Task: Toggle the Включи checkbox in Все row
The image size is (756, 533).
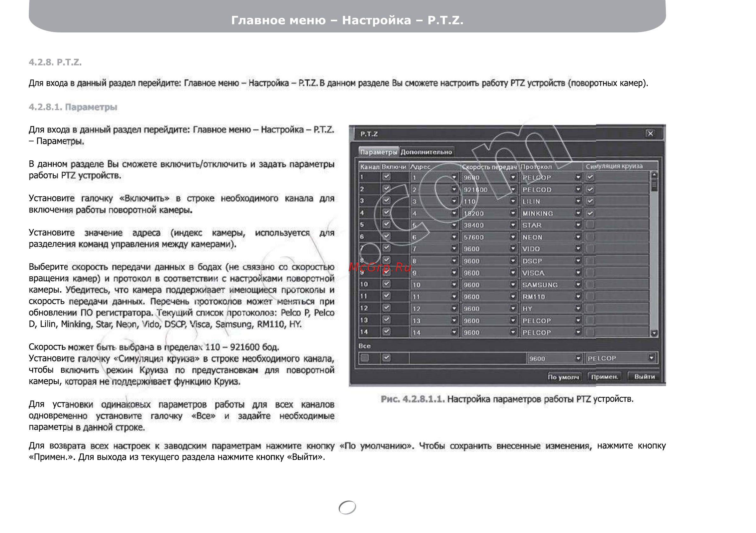Action: point(386,358)
